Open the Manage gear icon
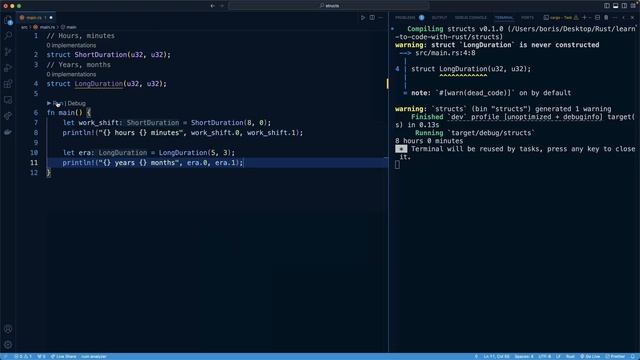Screen dimensions: 640x360 pos(8,345)
